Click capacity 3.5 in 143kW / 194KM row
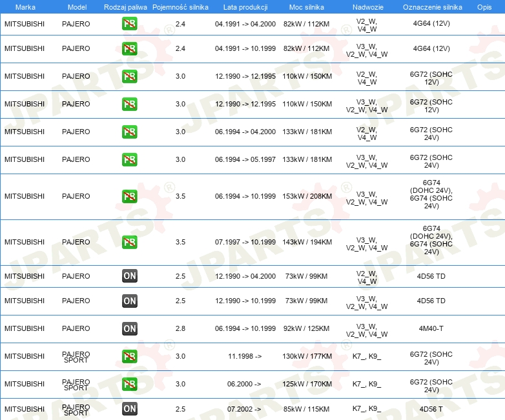505x420 pixels. (180, 242)
